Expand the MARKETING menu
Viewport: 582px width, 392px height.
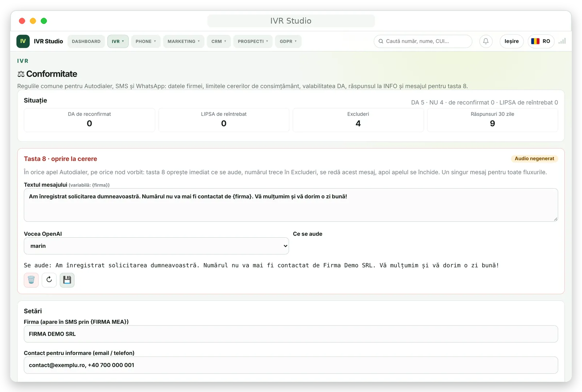[x=184, y=41]
